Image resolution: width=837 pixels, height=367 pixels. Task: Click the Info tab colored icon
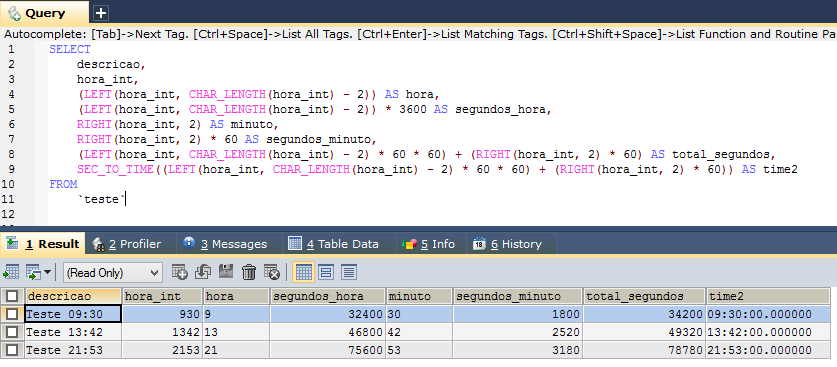[409, 244]
